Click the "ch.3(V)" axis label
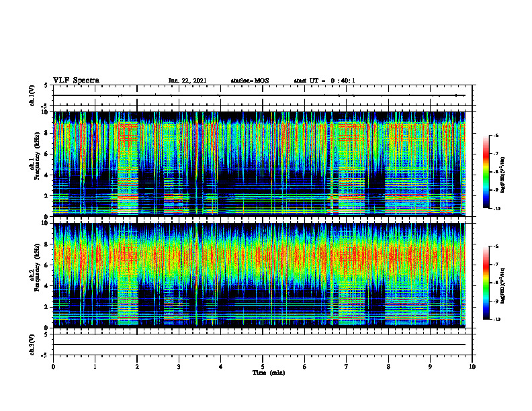The image size is (532, 411). click(32, 345)
